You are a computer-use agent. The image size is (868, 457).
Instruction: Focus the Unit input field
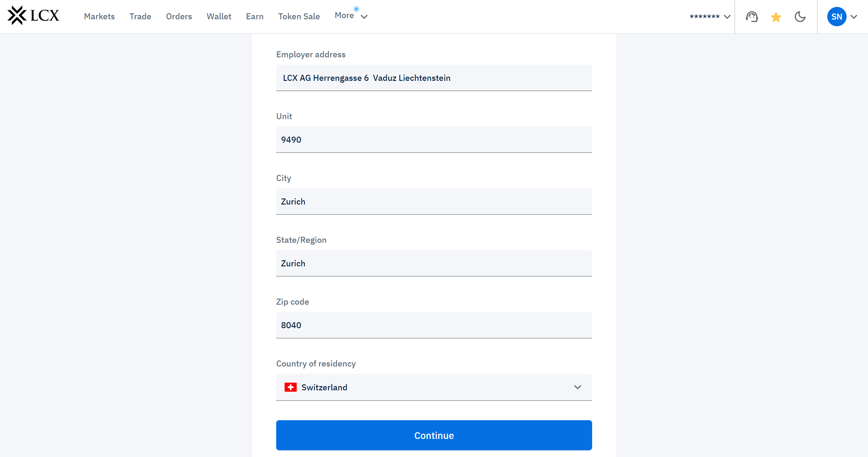click(x=434, y=140)
